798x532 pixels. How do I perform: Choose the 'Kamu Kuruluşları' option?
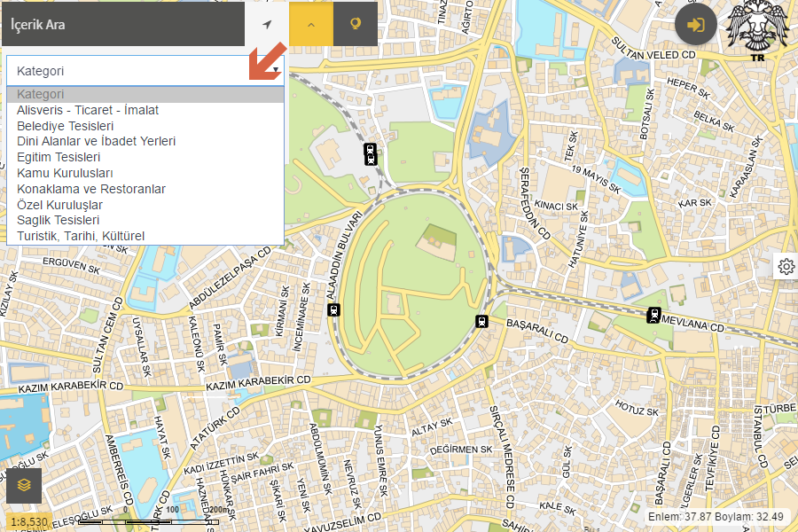[65, 173]
